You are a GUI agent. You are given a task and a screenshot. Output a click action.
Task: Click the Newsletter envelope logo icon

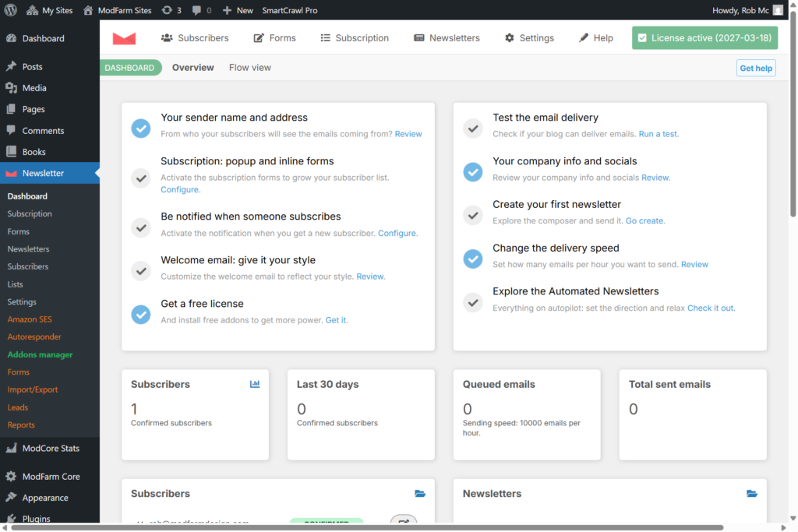tap(124, 38)
